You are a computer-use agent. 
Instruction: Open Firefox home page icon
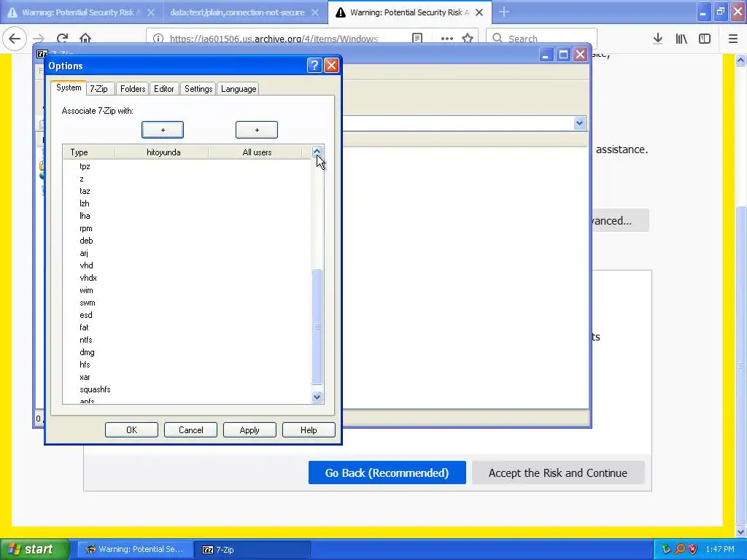coord(85,39)
